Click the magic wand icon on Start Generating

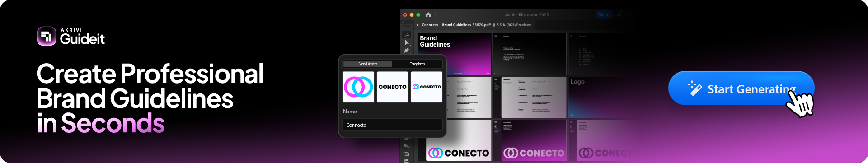tap(695, 88)
